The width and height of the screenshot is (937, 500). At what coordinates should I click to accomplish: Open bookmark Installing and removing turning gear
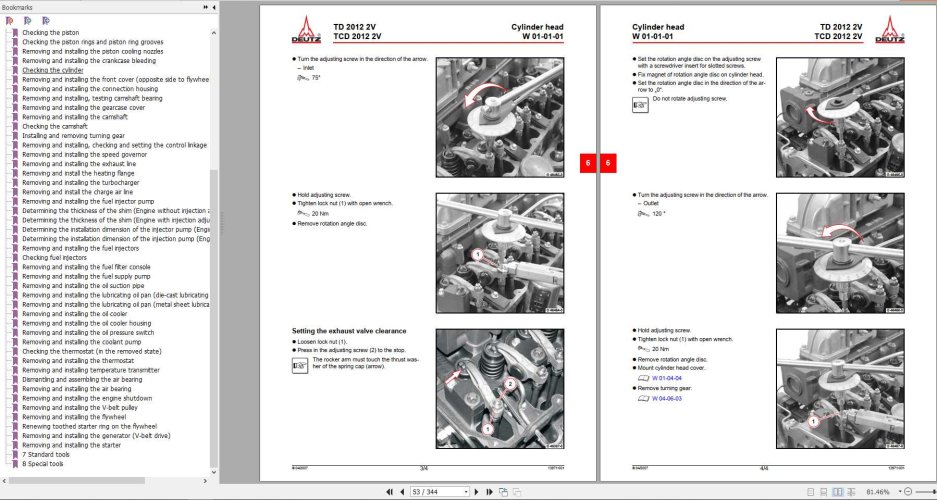pos(74,136)
